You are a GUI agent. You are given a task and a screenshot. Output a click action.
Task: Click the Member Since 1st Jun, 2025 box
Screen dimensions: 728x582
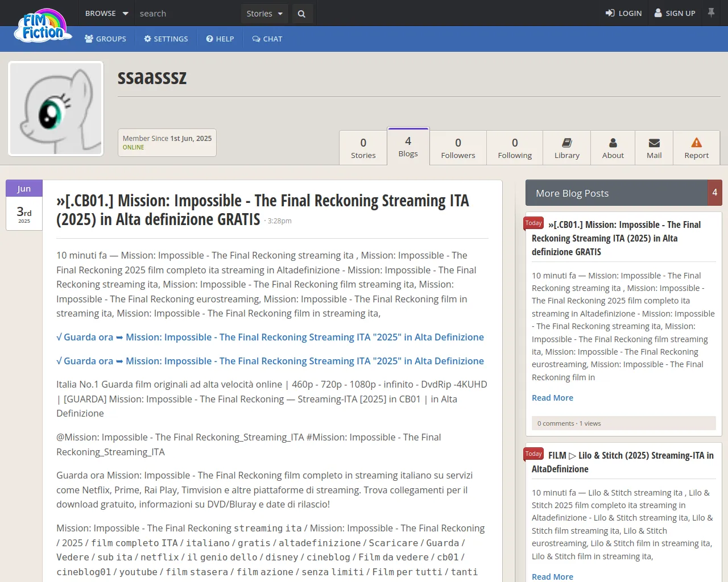[167, 142]
